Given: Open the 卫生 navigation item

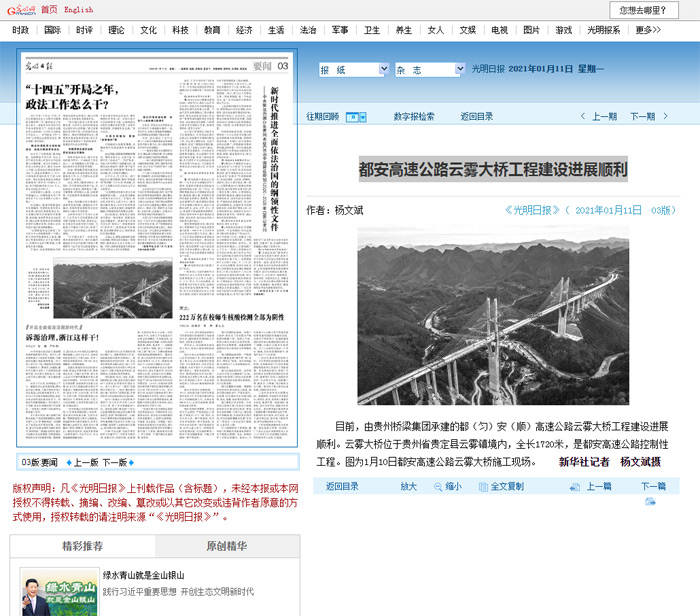Looking at the screenshot, I should [372, 30].
